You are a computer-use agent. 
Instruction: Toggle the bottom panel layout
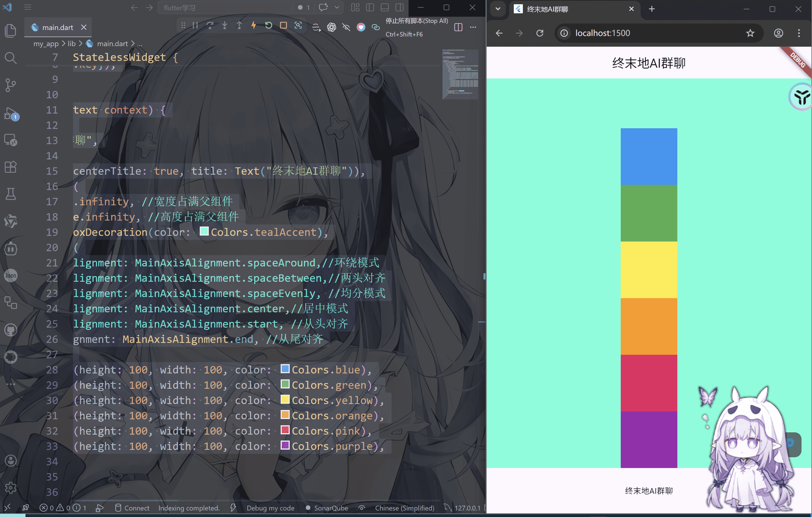click(x=385, y=7)
